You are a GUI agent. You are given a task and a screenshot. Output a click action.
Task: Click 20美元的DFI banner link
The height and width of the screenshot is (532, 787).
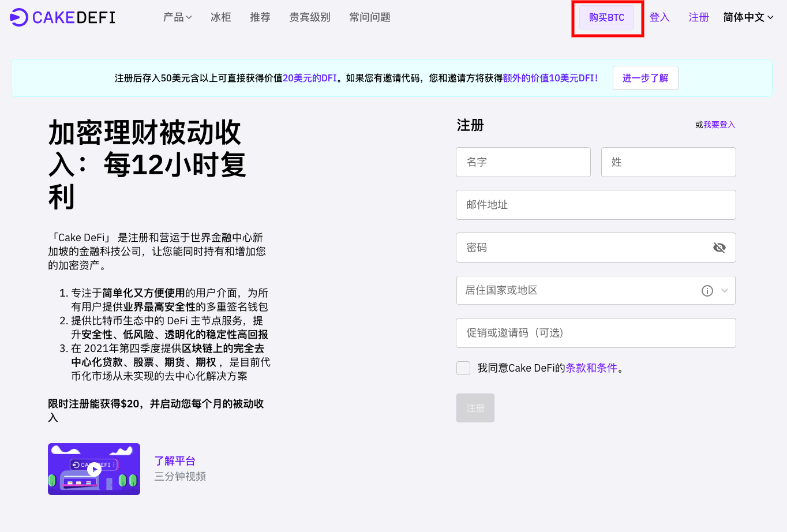click(x=310, y=78)
